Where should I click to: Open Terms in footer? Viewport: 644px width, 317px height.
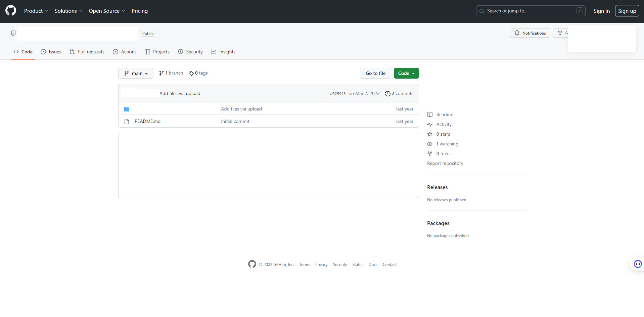pos(305,265)
